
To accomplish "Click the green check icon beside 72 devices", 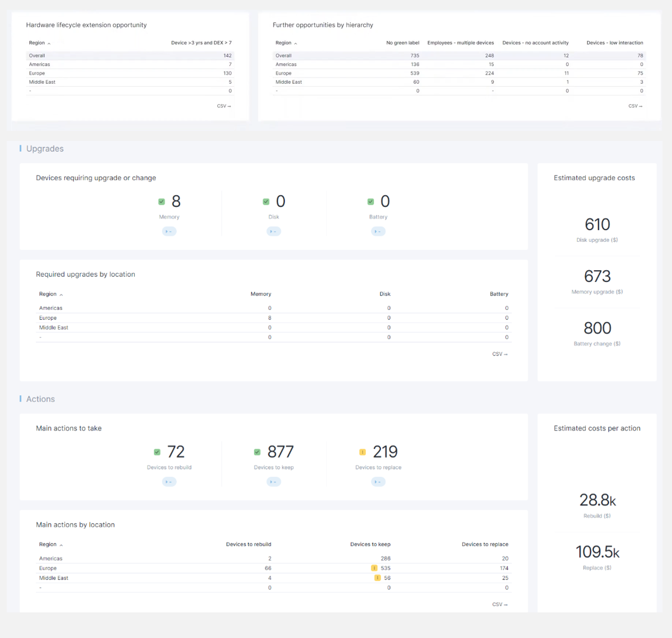I will [x=157, y=452].
